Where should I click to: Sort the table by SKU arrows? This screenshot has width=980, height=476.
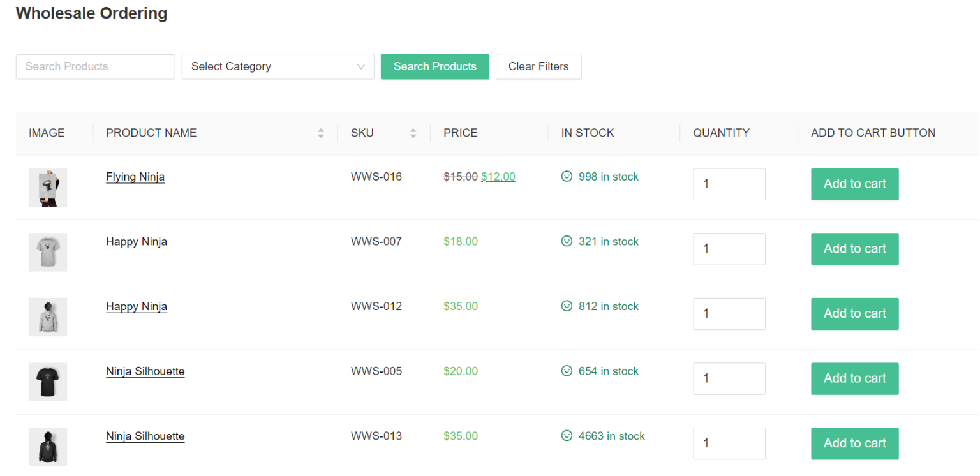point(413,133)
